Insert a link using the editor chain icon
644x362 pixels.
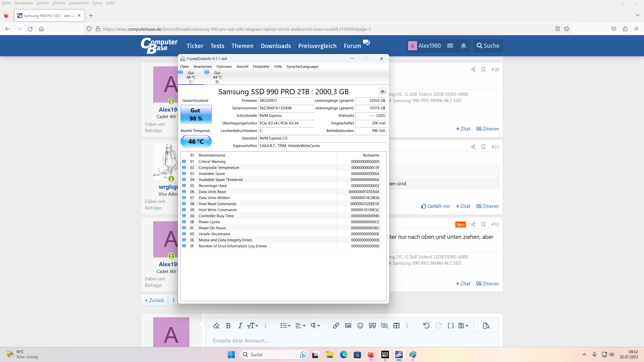pyautogui.click(x=336, y=326)
